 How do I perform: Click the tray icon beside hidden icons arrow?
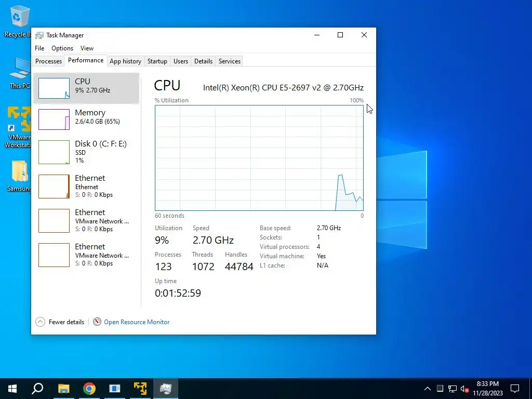click(440, 389)
